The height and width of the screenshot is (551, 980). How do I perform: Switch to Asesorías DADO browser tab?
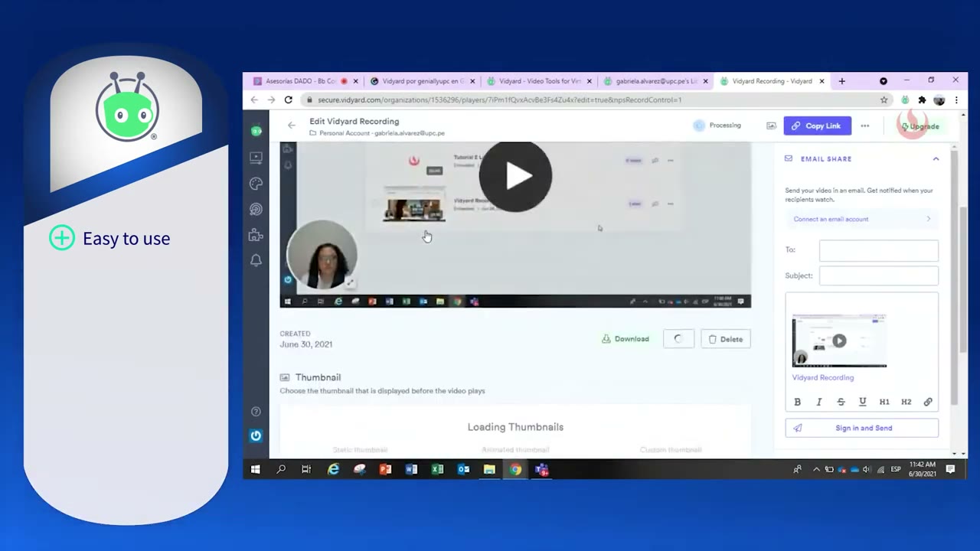(305, 81)
